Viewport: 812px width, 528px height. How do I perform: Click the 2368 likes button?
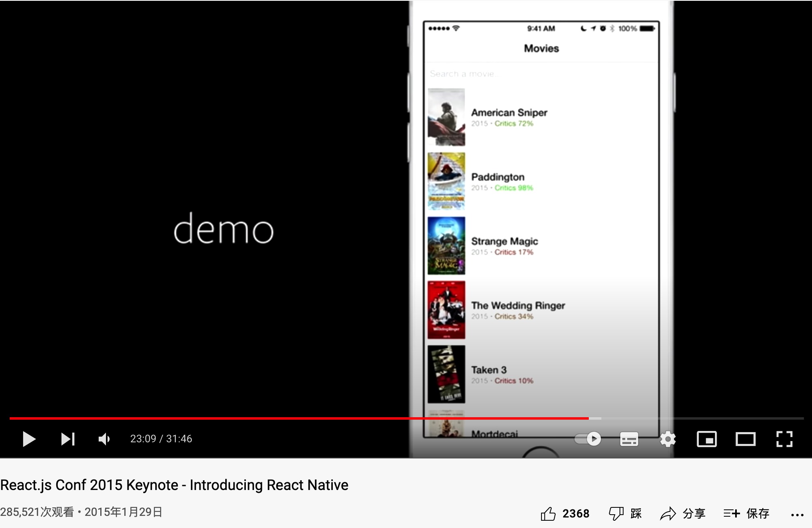pos(576,513)
